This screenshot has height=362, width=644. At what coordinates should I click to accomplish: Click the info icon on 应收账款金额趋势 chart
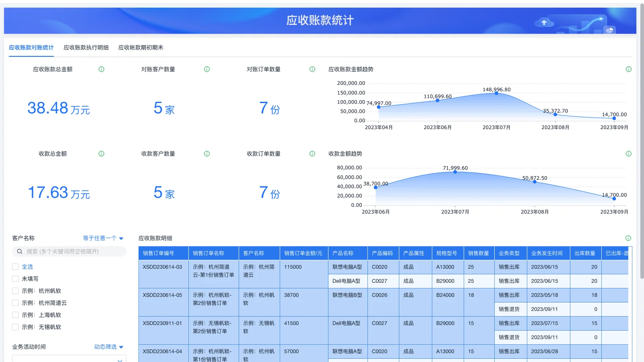629,69
